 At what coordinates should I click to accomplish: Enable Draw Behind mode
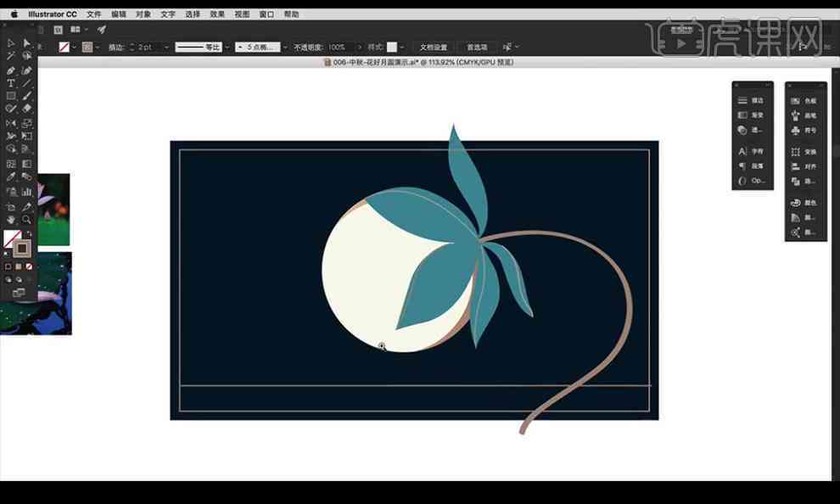[x=19, y=279]
